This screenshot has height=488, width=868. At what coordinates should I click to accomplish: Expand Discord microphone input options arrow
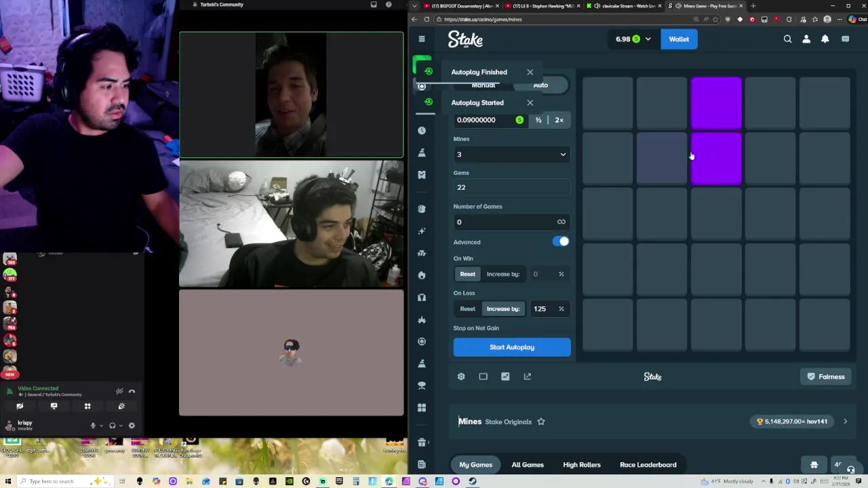[x=102, y=426]
